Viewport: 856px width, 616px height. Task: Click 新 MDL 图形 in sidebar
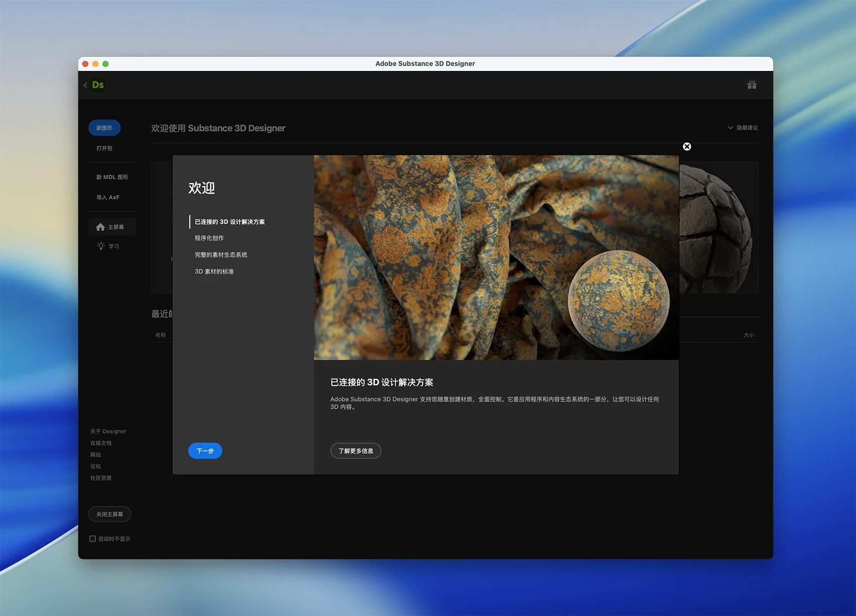click(112, 177)
